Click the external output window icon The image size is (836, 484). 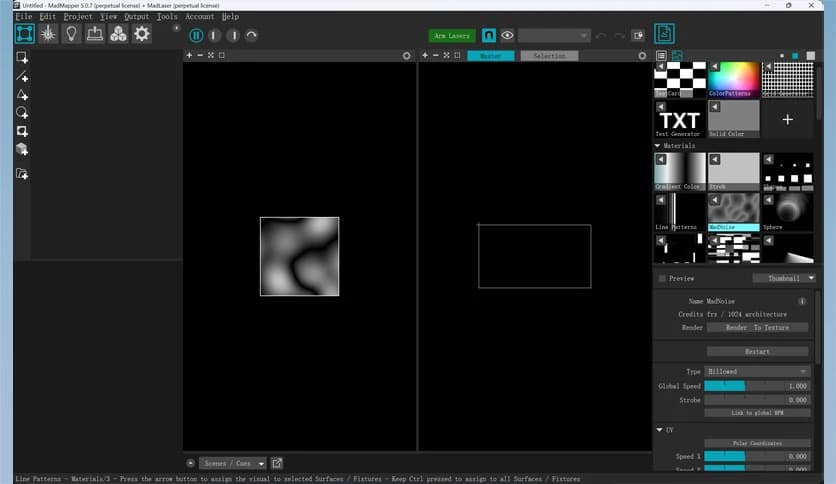(x=638, y=36)
